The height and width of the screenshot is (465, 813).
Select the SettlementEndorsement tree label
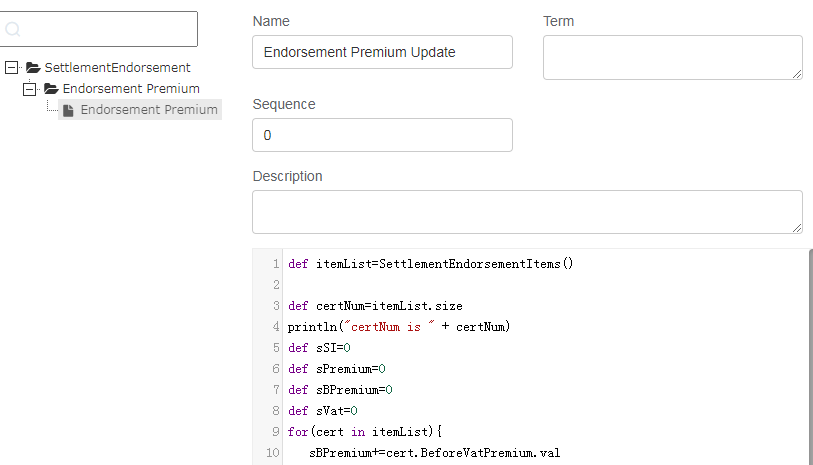pyautogui.click(x=117, y=67)
